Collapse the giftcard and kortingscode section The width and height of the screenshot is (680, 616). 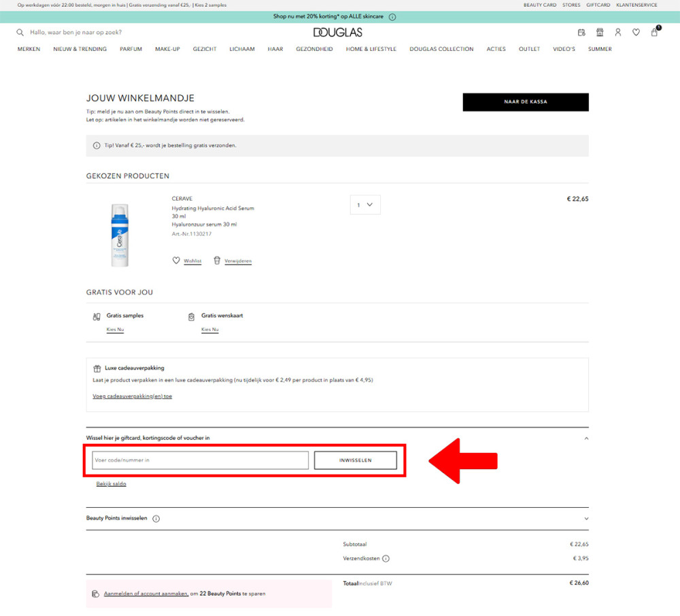click(586, 439)
